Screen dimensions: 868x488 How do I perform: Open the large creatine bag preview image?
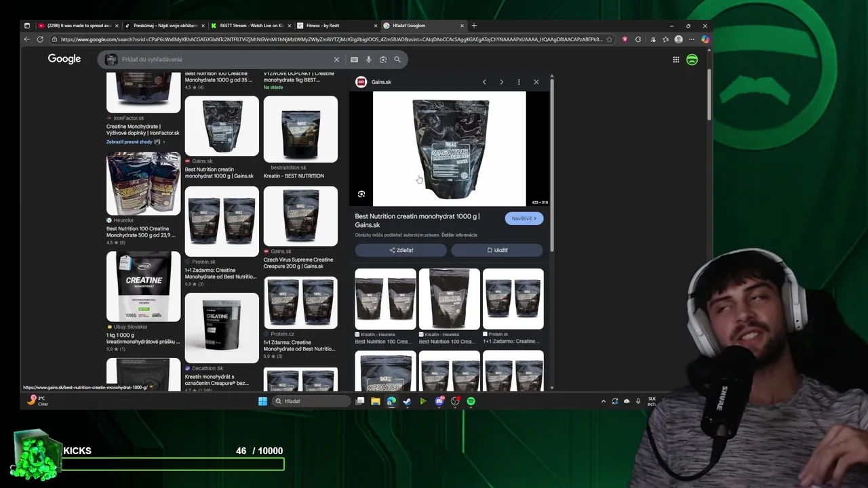click(x=450, y=148)
